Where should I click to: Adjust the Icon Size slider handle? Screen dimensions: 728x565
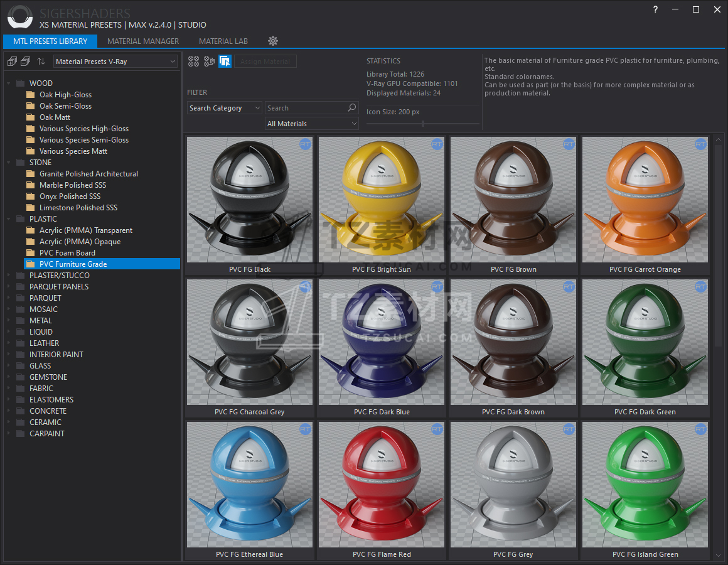[x=423, y=124]
